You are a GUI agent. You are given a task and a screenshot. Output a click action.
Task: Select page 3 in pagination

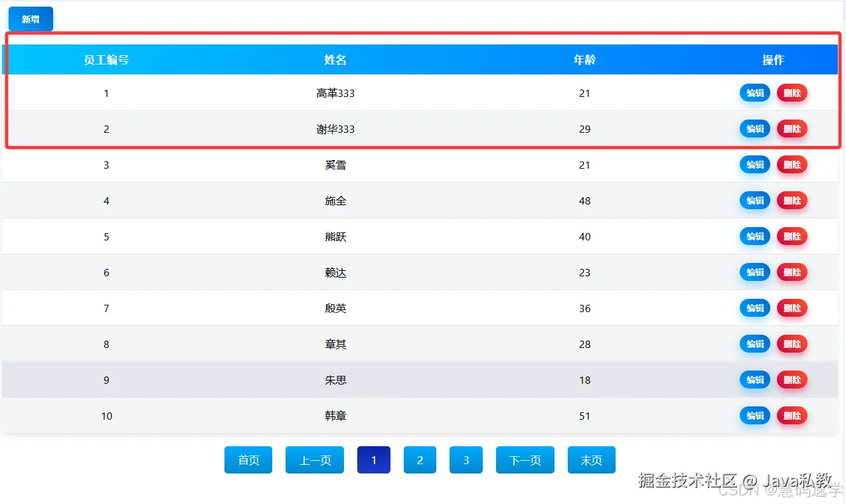[465, 460]
